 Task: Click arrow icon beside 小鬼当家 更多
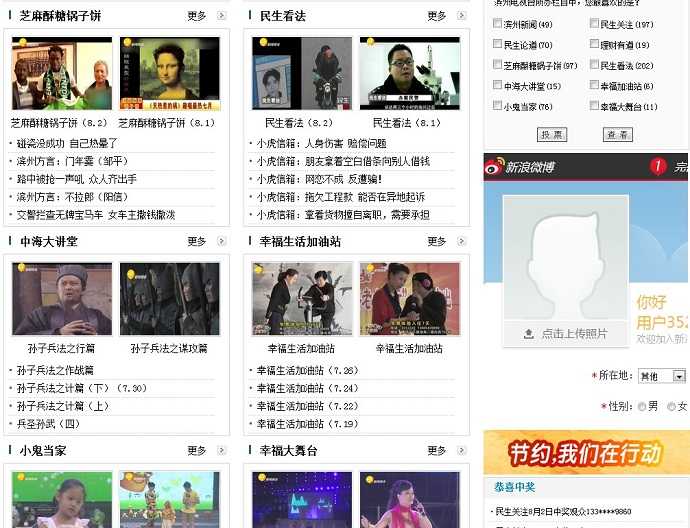point(221,450)
